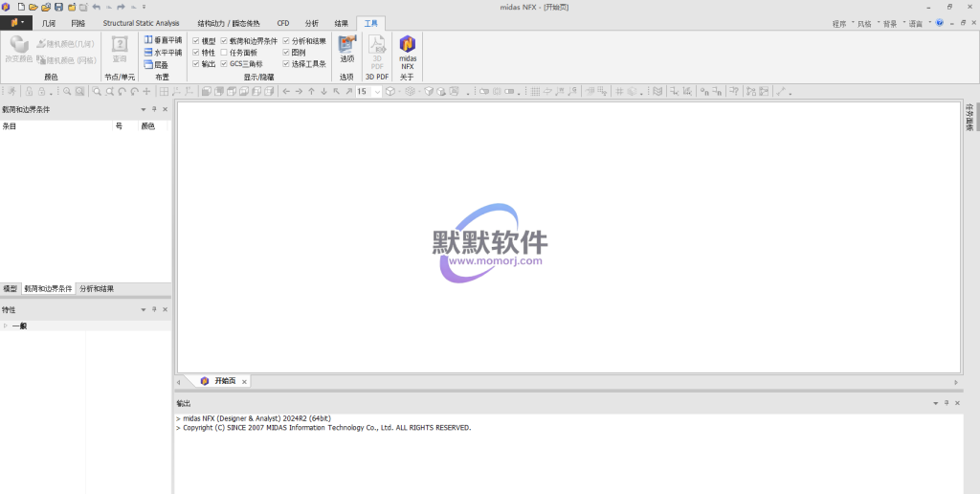Switch to the 网格 ribbon tab

(x=78, y=22)
